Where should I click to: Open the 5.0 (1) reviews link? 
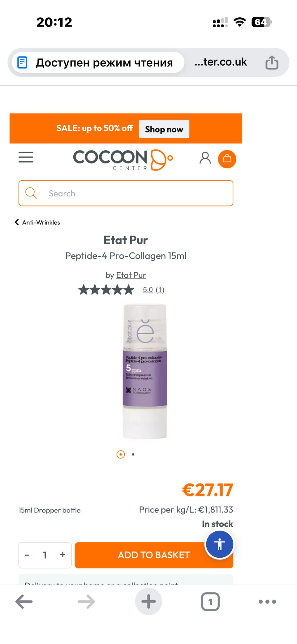pyautogui.click(x=153, y=290)
